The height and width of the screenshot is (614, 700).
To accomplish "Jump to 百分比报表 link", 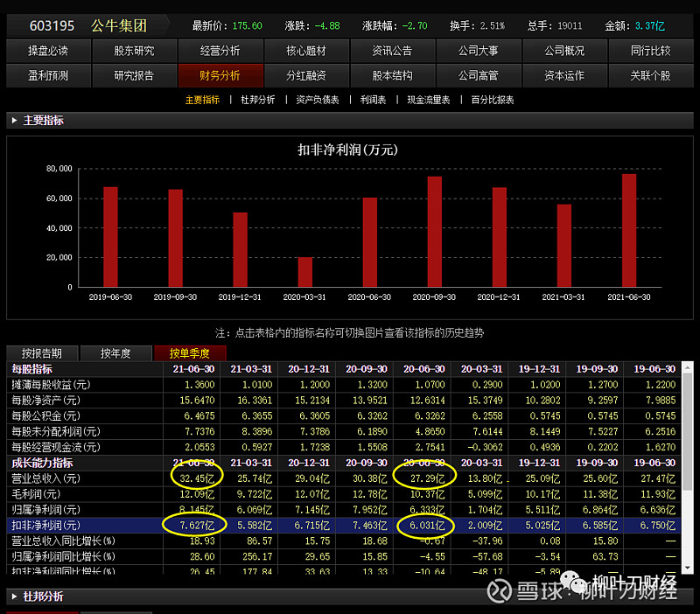I will 493,100.
